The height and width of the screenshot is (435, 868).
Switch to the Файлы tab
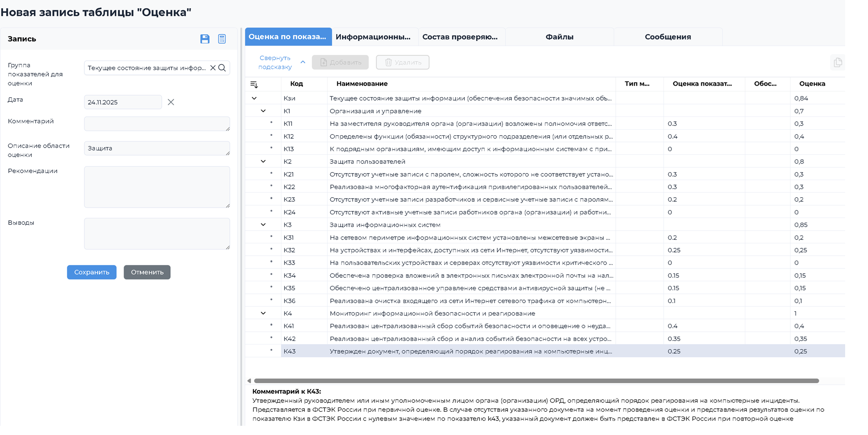click(x=559, y=37)
